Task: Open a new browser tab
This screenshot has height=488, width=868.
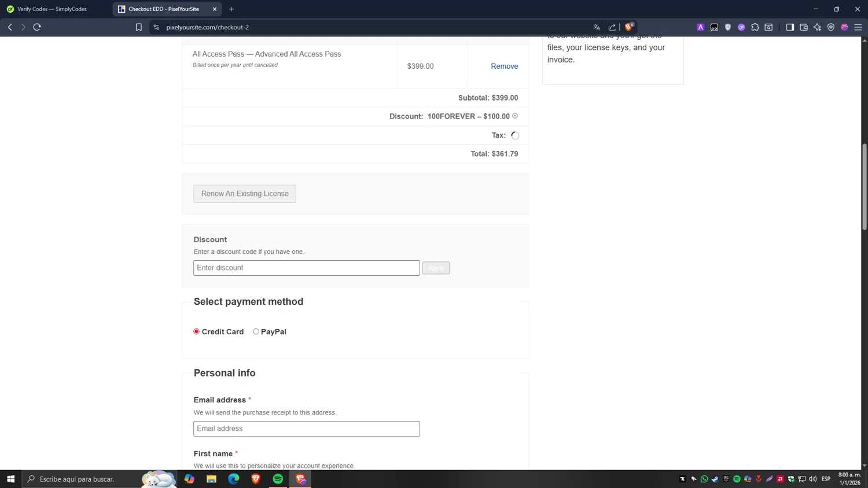Action: (231, 9)
